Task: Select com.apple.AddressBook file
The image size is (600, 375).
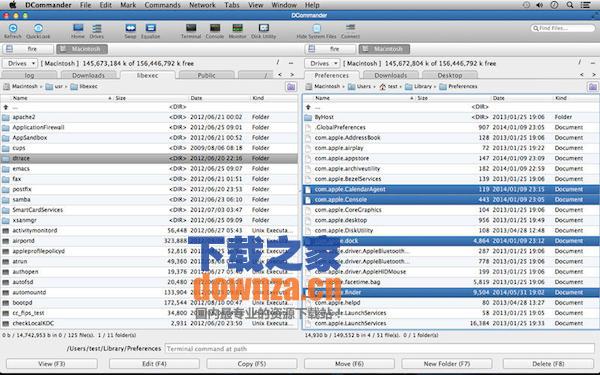Action: click(451, 138)
